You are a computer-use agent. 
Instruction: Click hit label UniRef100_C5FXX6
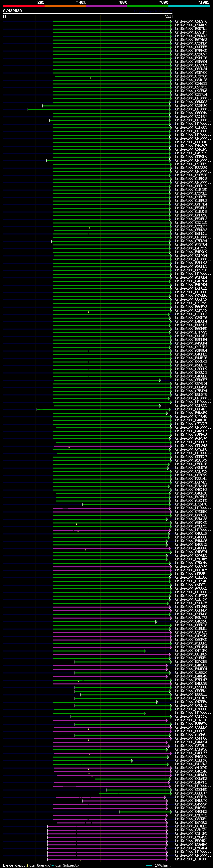click(x=191, y=717)
